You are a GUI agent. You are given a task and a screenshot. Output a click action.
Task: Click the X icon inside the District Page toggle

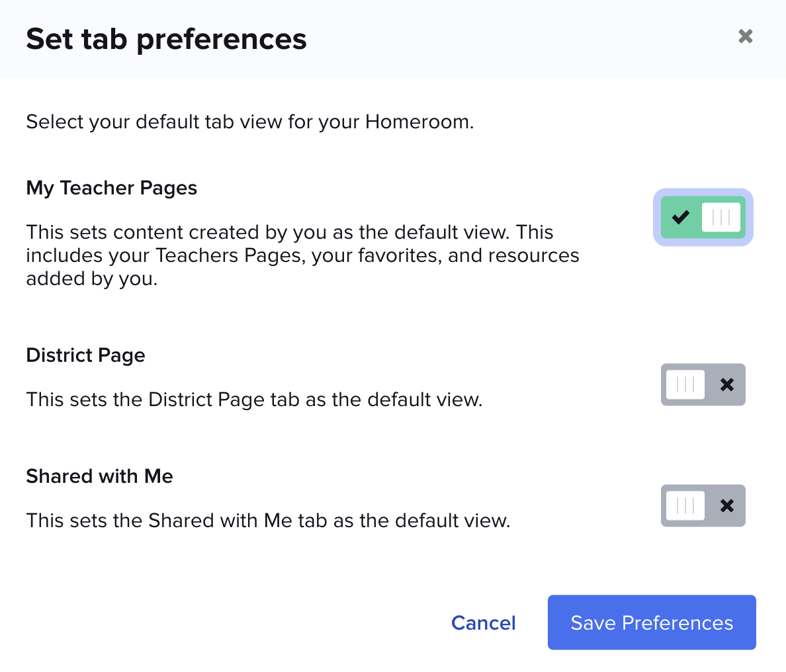coord(726,384)
